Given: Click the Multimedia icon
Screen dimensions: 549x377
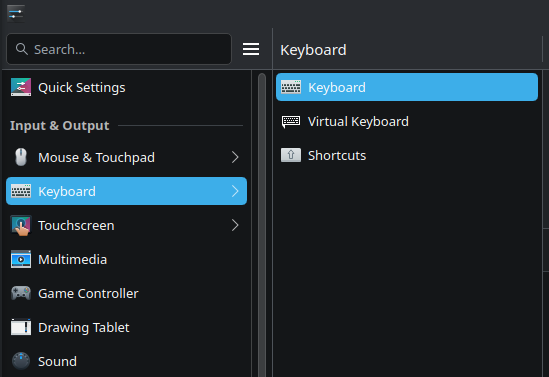Looking at the screenshot, I should pos(21,259).
